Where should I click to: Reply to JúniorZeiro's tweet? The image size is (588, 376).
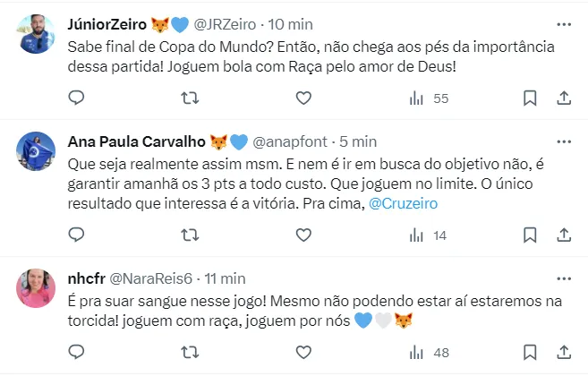[76, 98]
